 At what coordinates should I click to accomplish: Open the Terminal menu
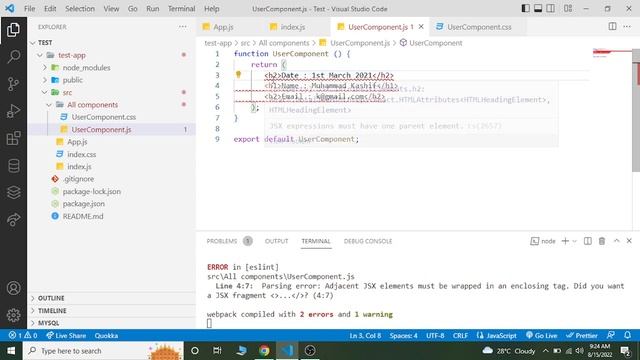(x=182, y=9)
